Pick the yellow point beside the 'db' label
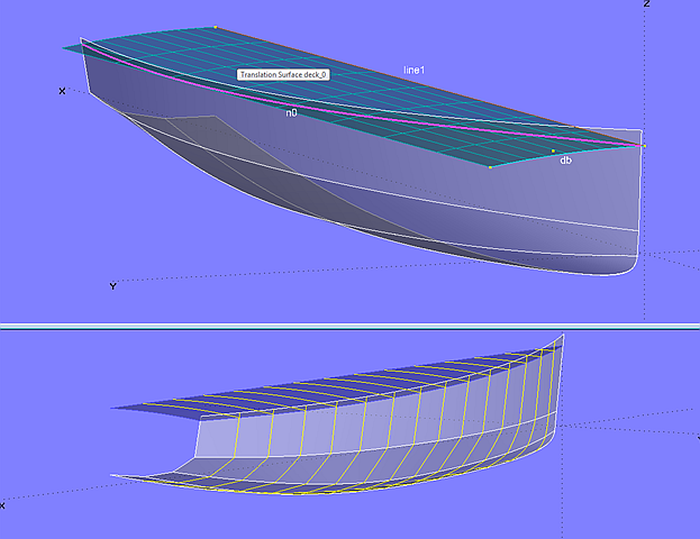Screen dimensions: 700x539 click(x=553, y=151)
